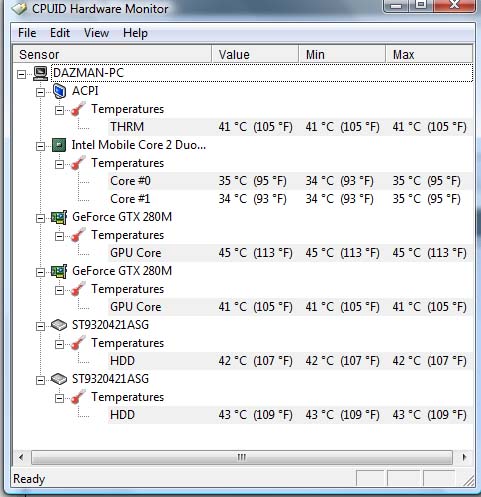
Task: Select the first ST9320421ASG hard drive icon
Action: (59, 325)
